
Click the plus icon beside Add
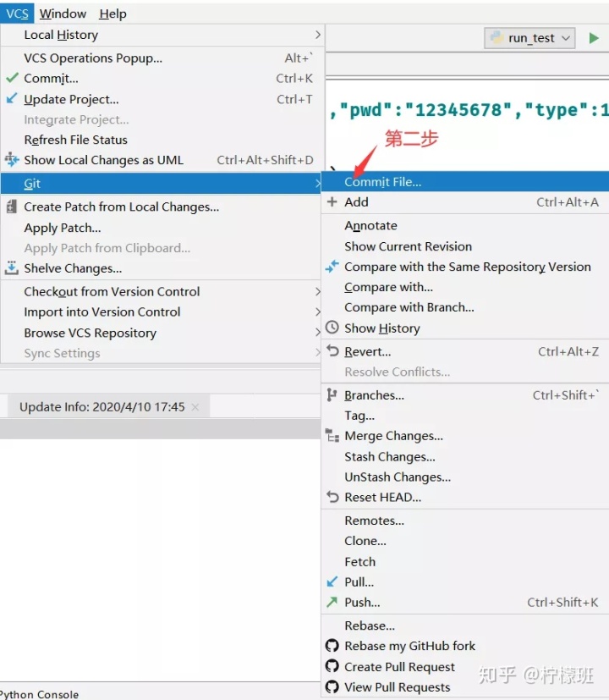(x=332, y=201)
